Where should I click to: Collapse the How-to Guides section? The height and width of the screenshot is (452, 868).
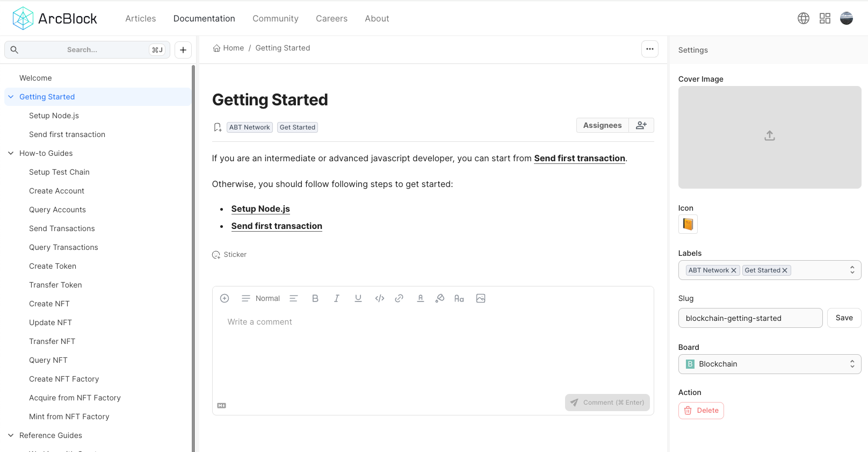pyautogui.click(x=11, y=153)
